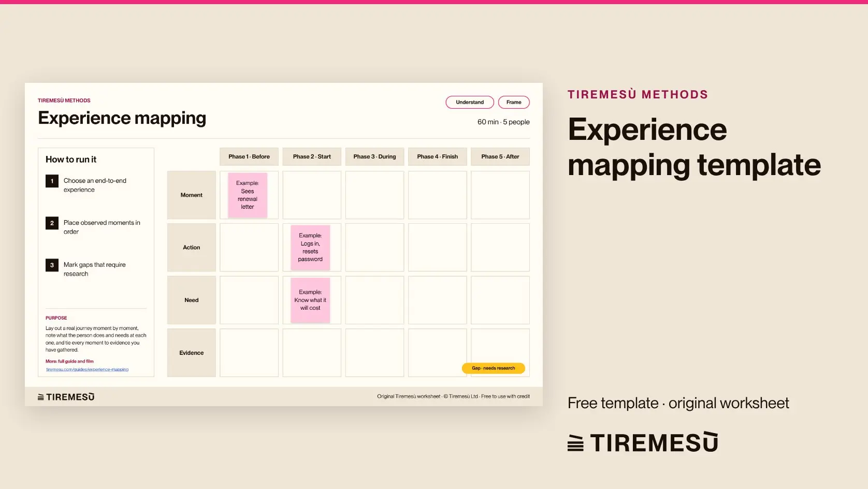Image resolution: width=868 pixels, height=489 pixels.
Task: Click the 'Gap · needs research' yellow tag
Action: pos(494,368)
